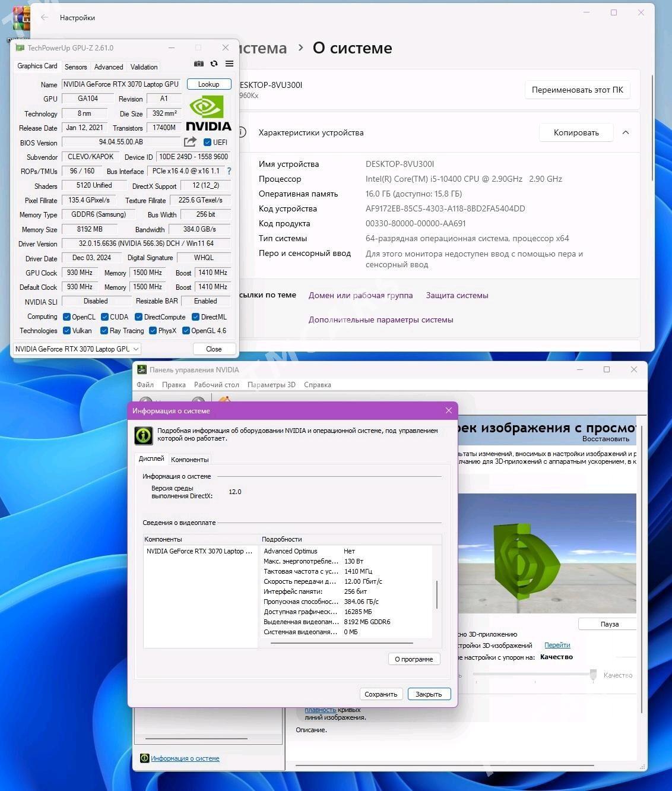This screenshot has height=791, width=672.
Task: Toggle the DirectML checkbox
Action: click(x=195, y=317)
